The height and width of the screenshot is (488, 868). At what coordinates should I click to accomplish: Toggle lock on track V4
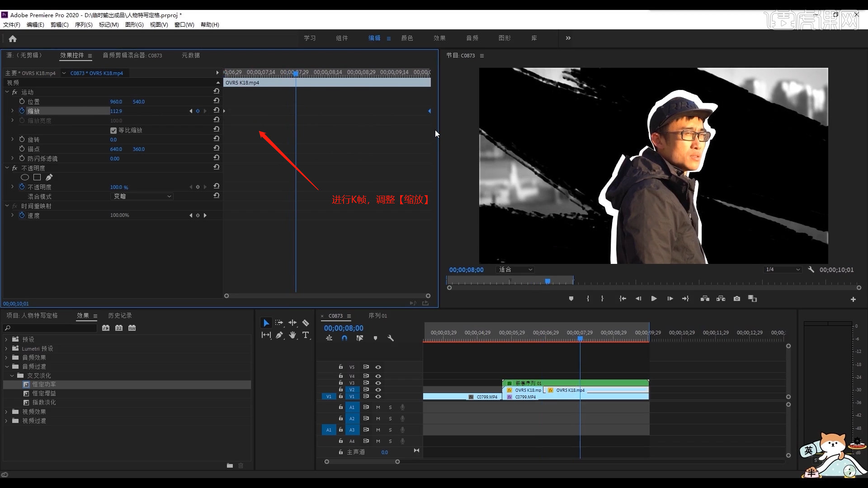(x=341, y=375)
